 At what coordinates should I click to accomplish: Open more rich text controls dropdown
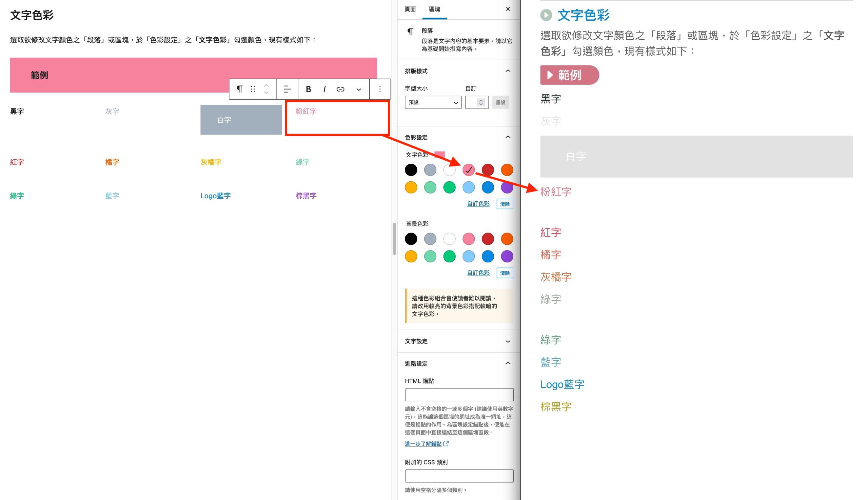(359, 89)
